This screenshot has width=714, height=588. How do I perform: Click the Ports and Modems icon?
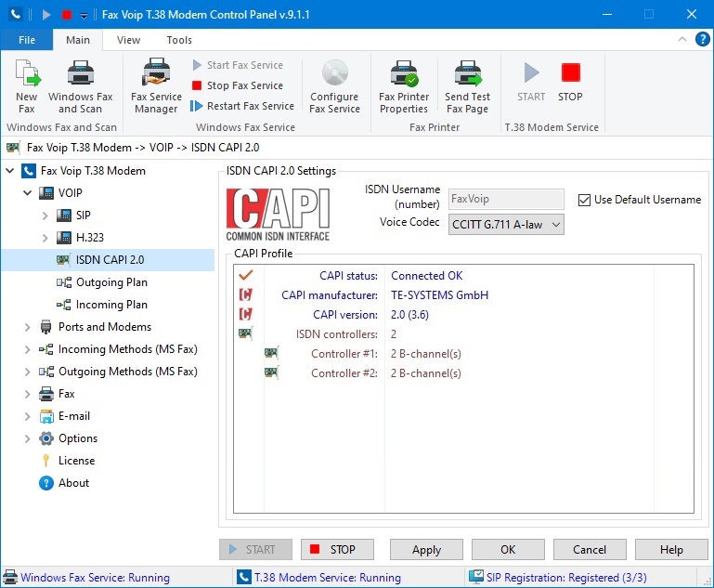(x=46, y=327)
